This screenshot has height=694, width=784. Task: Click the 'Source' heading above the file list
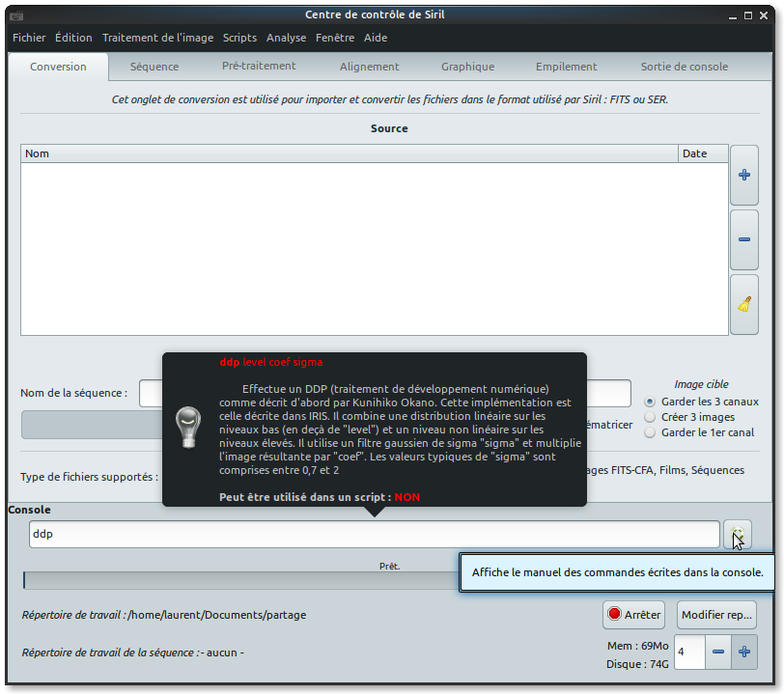[389, 128]
